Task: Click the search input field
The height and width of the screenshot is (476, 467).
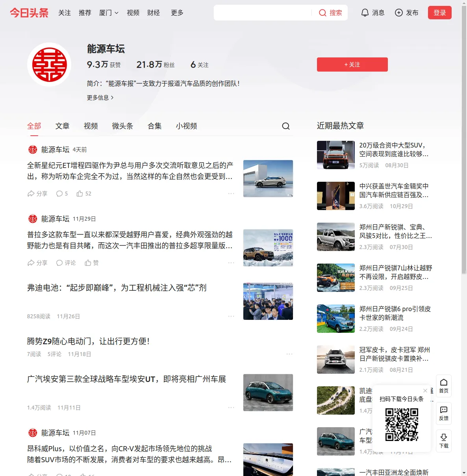Action: [x=263, y=13]
